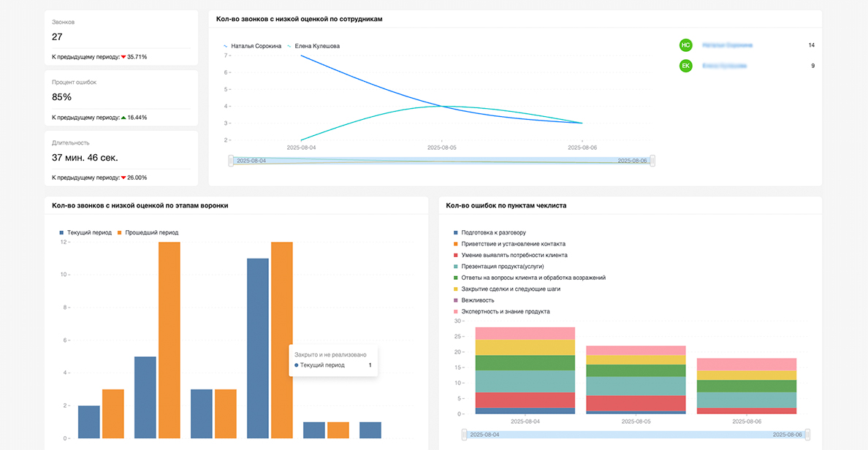Click the green НС employee avatar
Viewport: 868px width, 450px height.
tap(686, 45)
